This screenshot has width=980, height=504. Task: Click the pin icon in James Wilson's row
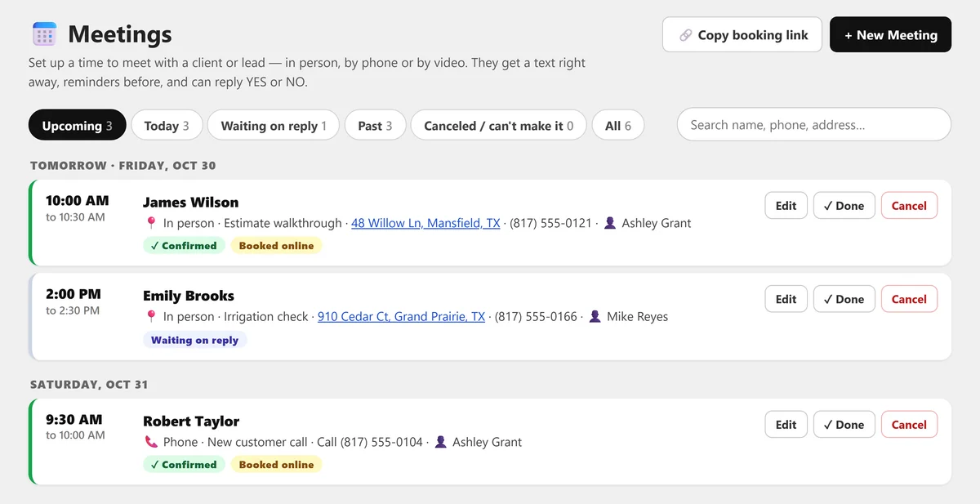[x=151, y=223]
